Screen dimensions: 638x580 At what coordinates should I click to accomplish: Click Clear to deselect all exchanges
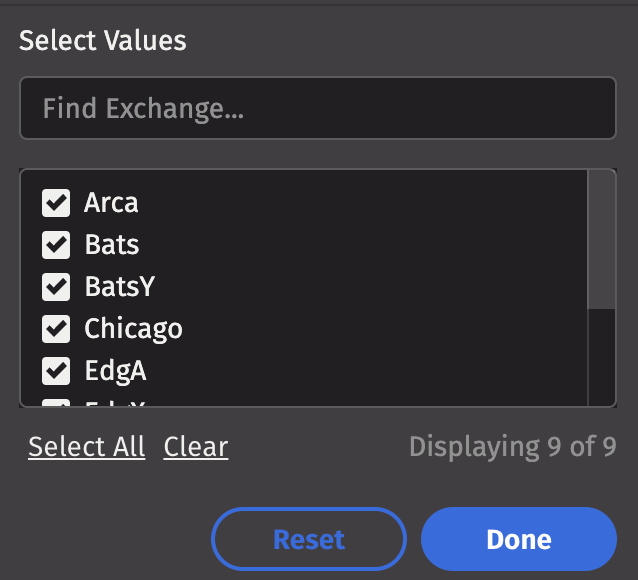196,447
